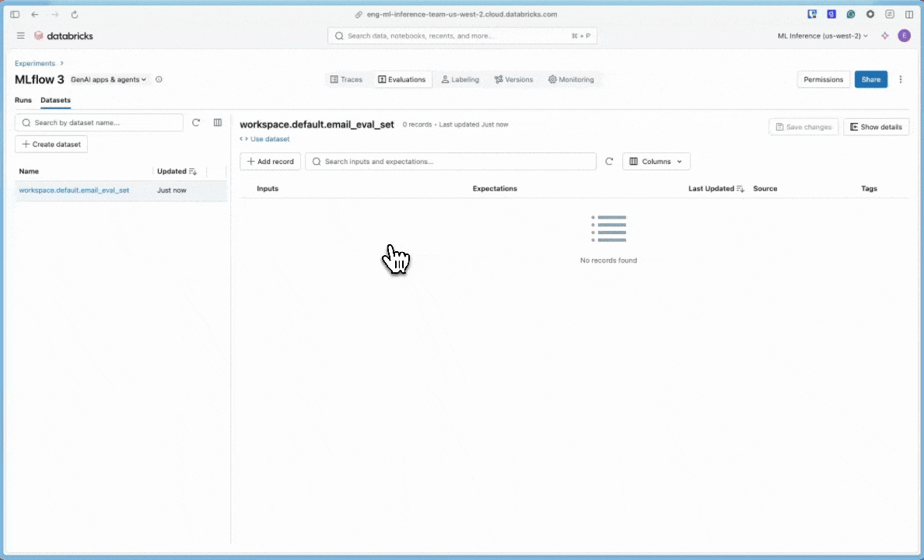The image size is (924, 560).
Task: Open the GenAI apps & agents dropdown
Action: (108, 79)
